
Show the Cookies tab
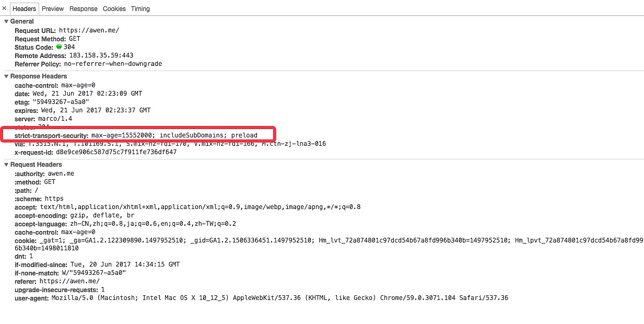tap(114, 9)
